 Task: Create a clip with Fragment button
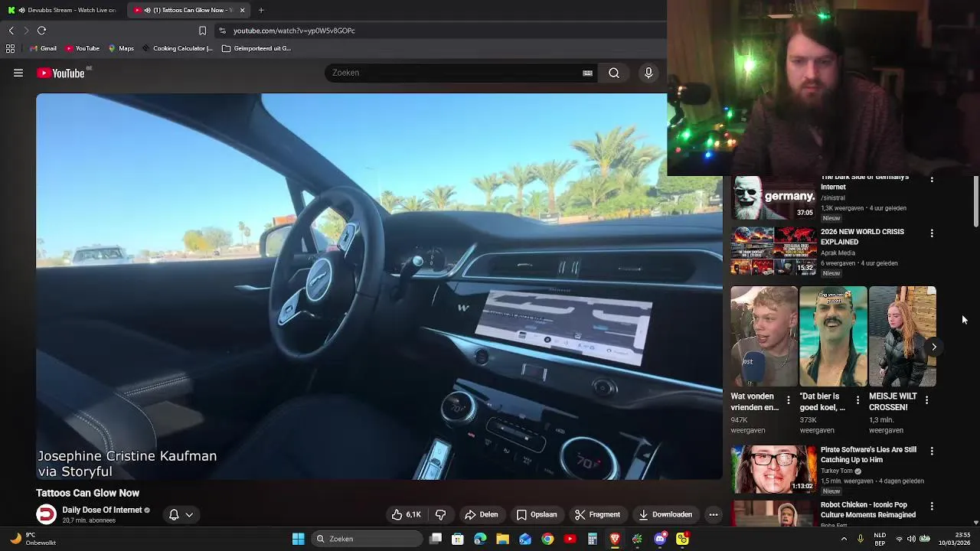pos(597,514)
